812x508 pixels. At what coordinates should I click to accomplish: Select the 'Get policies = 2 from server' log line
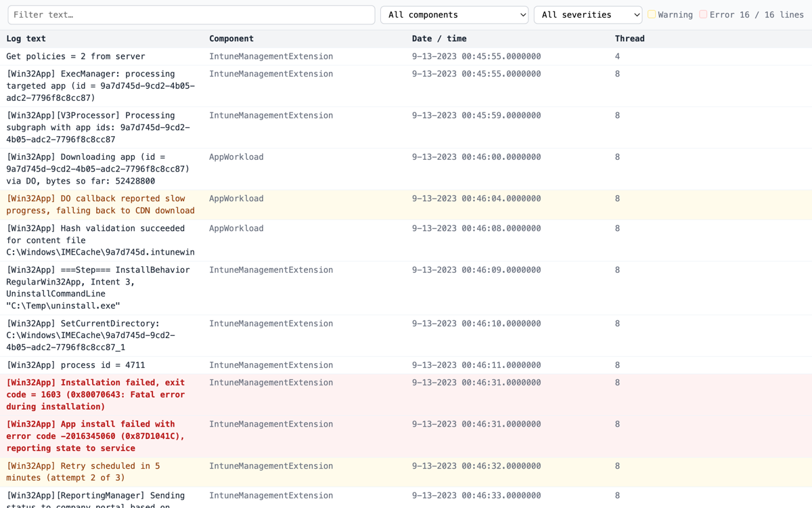point(406,56)
